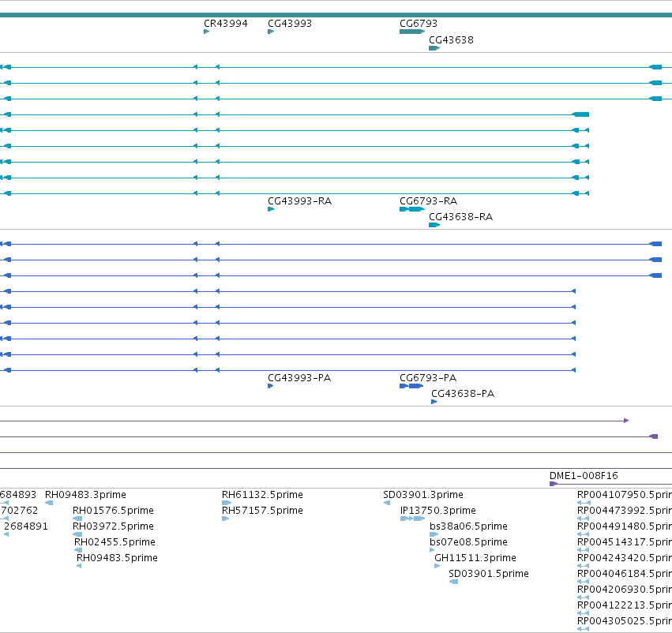Select the RP004046184.5prime feature
Screen dimensions: 672x633
(x=584, y=582)
